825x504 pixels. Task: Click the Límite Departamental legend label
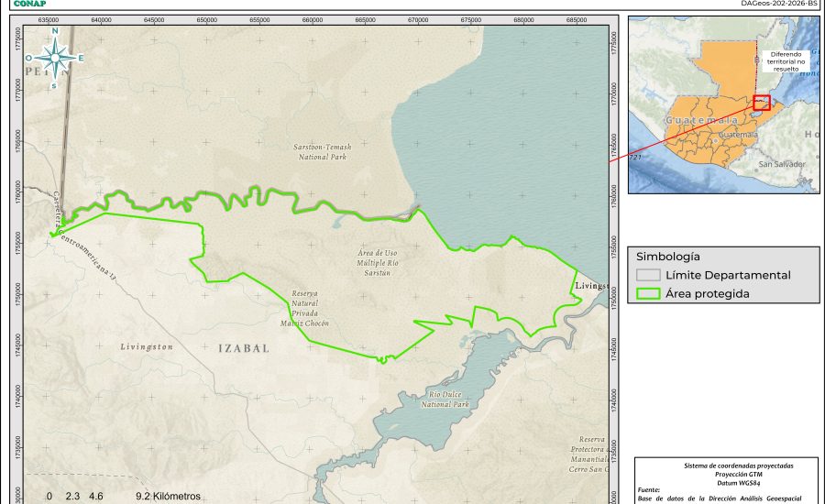(728, 275)
